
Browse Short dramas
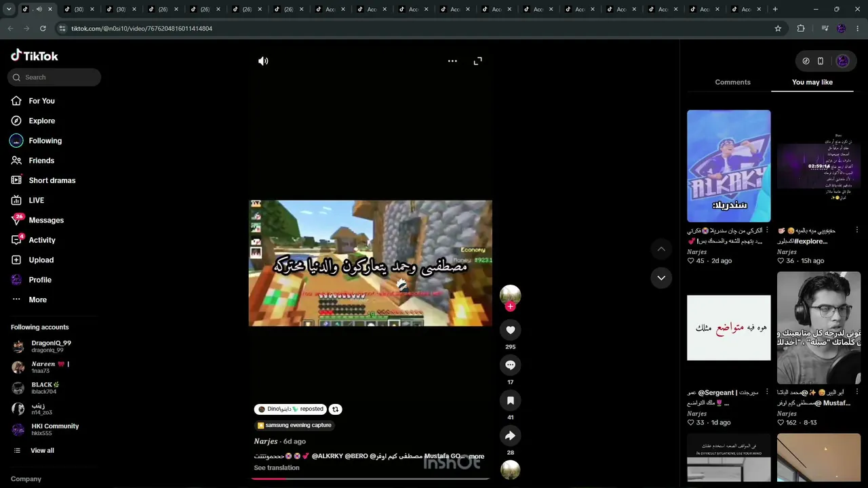[52, 180]
